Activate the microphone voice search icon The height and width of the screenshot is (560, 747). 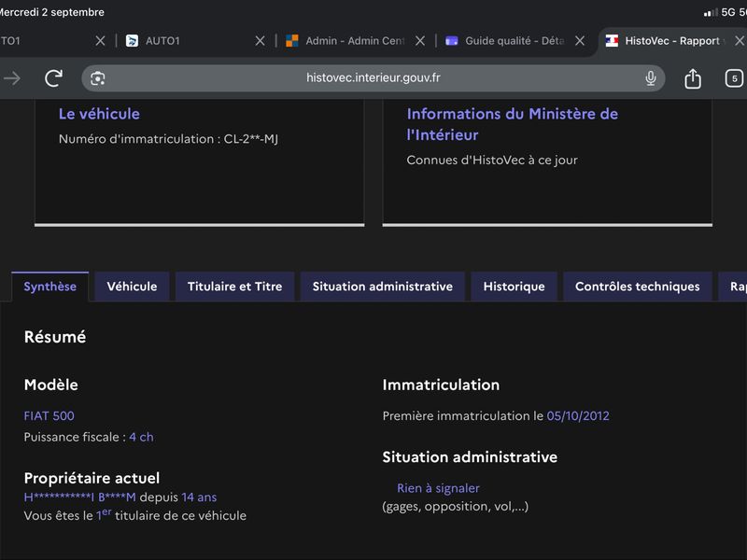click(650, 78)
